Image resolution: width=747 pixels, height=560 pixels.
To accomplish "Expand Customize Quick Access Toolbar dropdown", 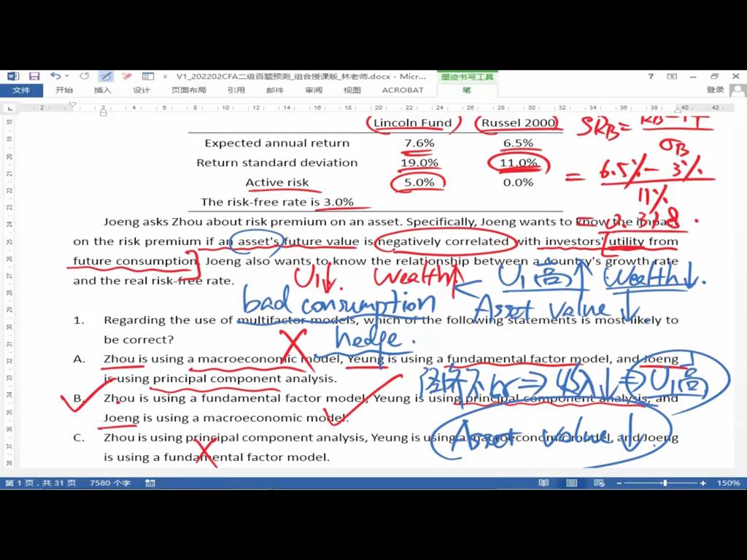I will tap(166, 77).
